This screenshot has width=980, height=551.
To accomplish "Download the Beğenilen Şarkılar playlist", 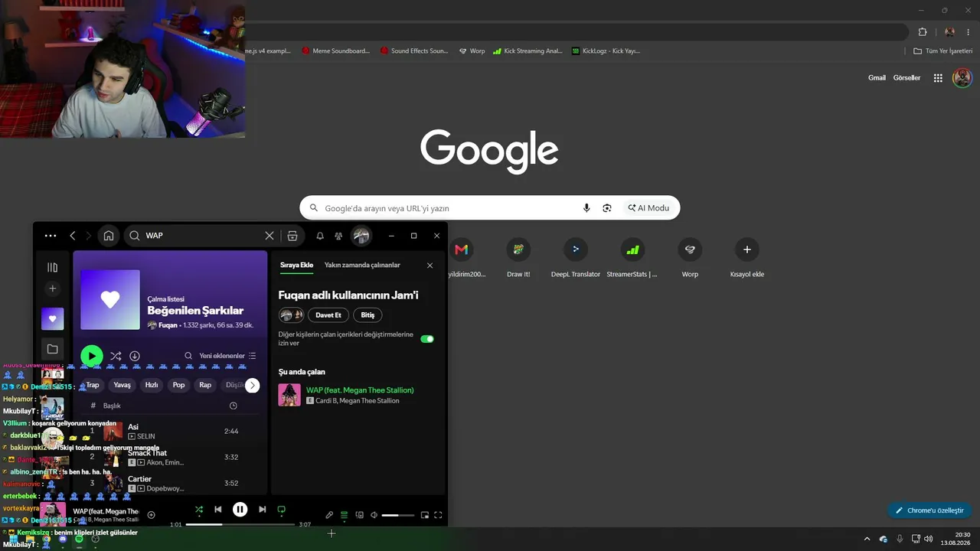I will 135,356.
